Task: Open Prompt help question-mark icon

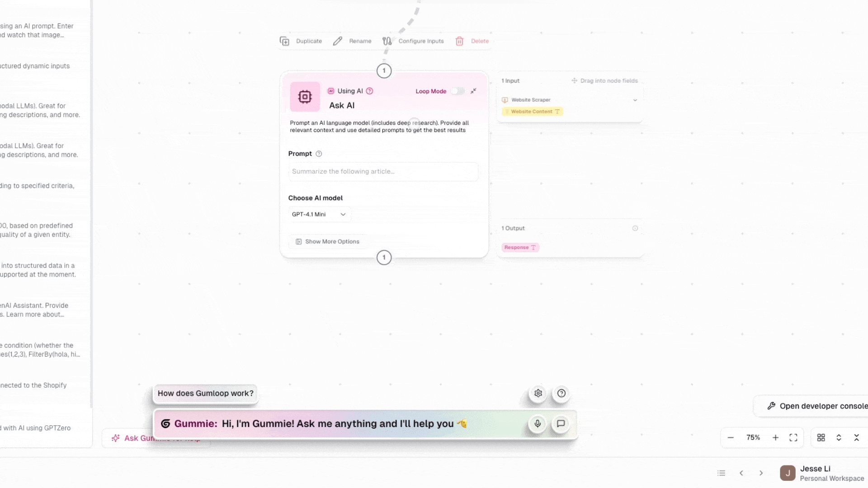Action: point(319,154)
